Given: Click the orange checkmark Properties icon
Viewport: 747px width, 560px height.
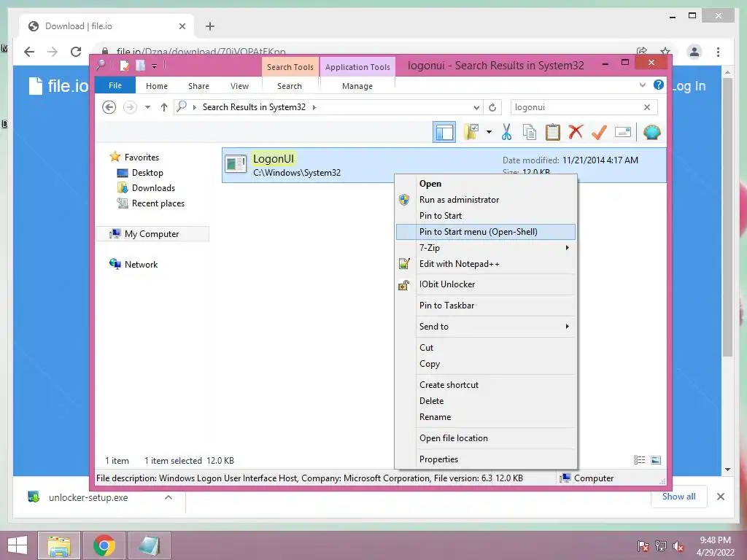Looking at the screenshot, I should click(599, 132).
